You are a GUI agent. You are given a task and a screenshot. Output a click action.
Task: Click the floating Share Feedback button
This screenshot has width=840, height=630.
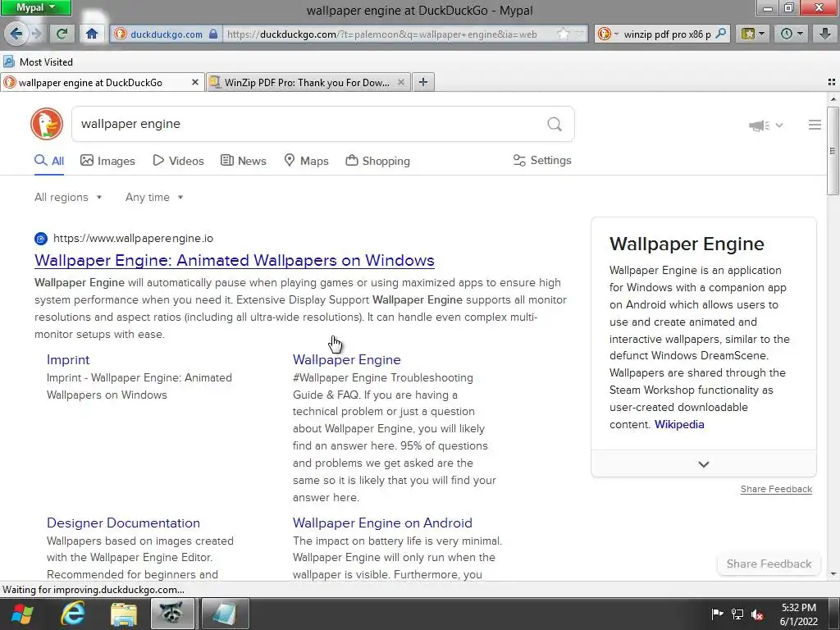(769, 564)
